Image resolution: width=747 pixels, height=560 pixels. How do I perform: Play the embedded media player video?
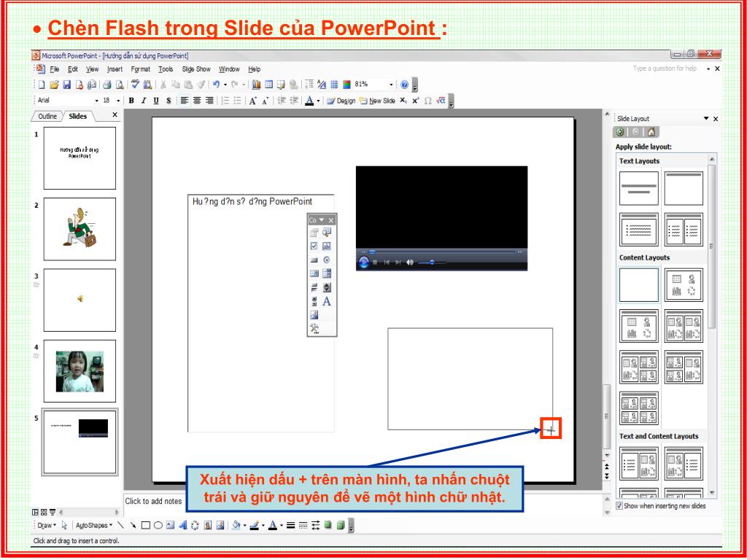364,262
